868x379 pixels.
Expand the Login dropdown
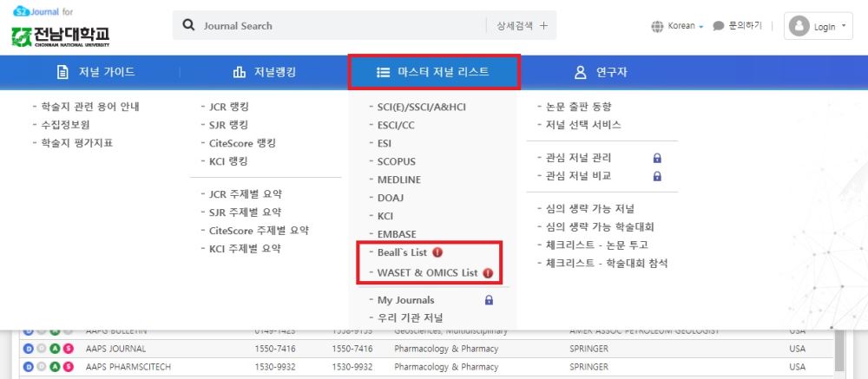click(819, 26)
